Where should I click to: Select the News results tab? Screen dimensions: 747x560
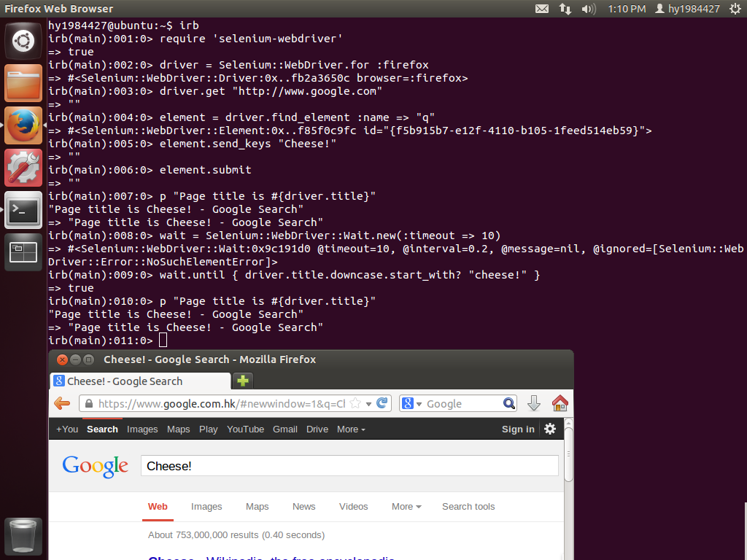tap(304, 507)
